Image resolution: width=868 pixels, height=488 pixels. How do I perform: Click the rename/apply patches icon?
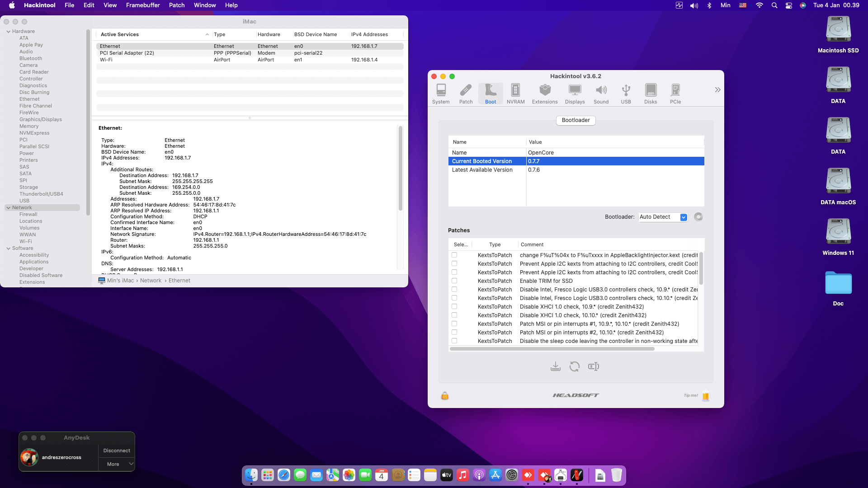[594, 366]
